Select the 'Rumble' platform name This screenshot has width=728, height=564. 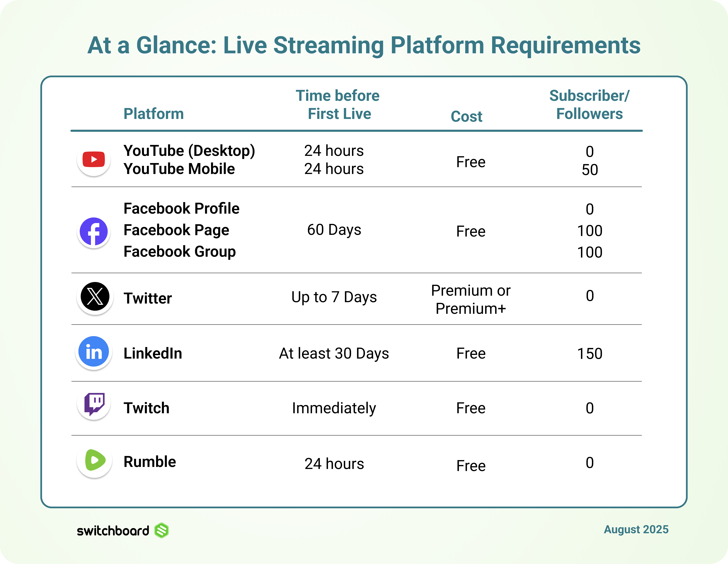(x=150, y=462)
